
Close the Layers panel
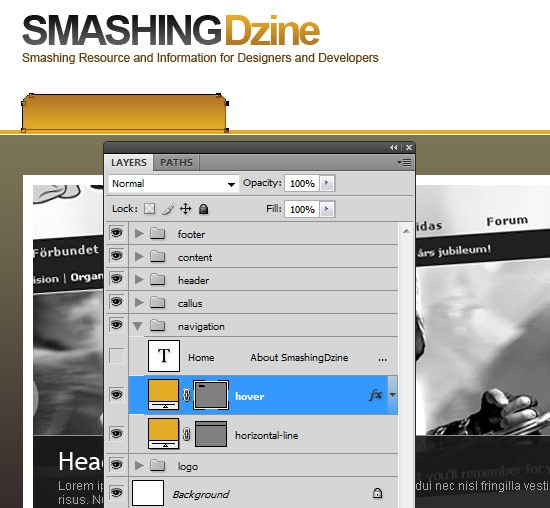click(409, 148)
